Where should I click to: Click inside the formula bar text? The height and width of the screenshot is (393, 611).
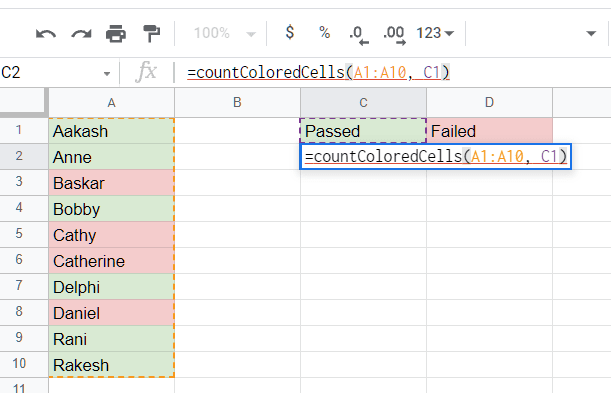(318, 72)
